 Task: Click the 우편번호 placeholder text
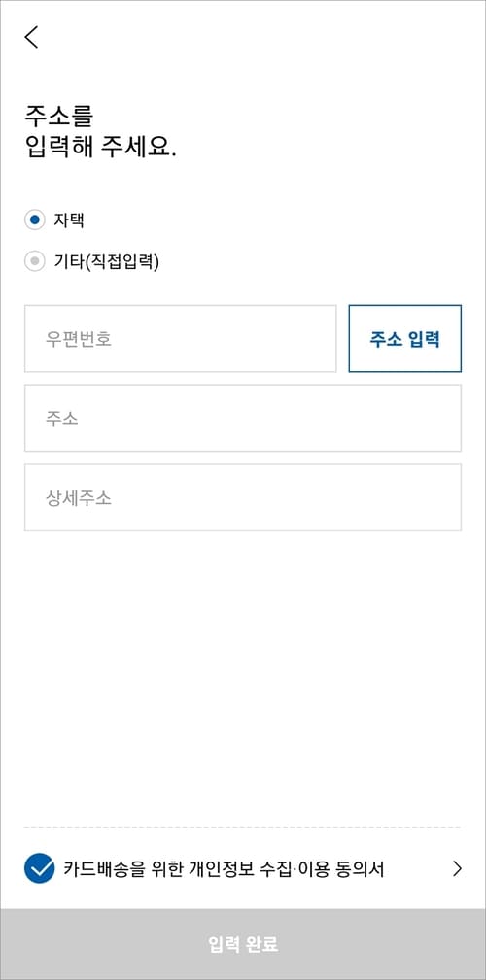(x=78, y=339)
